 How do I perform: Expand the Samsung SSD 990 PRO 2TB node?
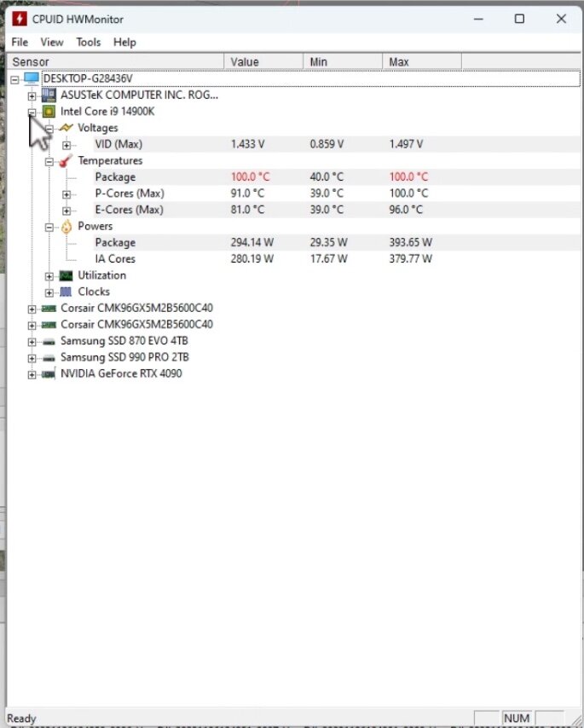point(32,358)
